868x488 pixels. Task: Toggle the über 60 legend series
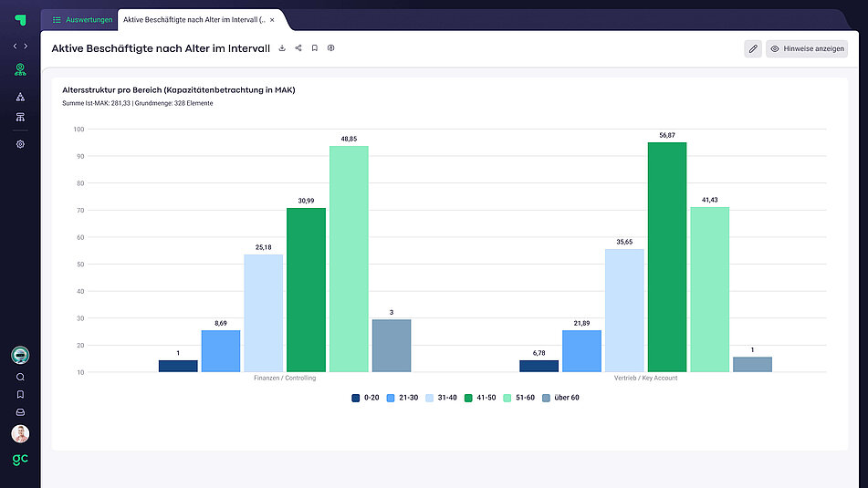point(560,398)
